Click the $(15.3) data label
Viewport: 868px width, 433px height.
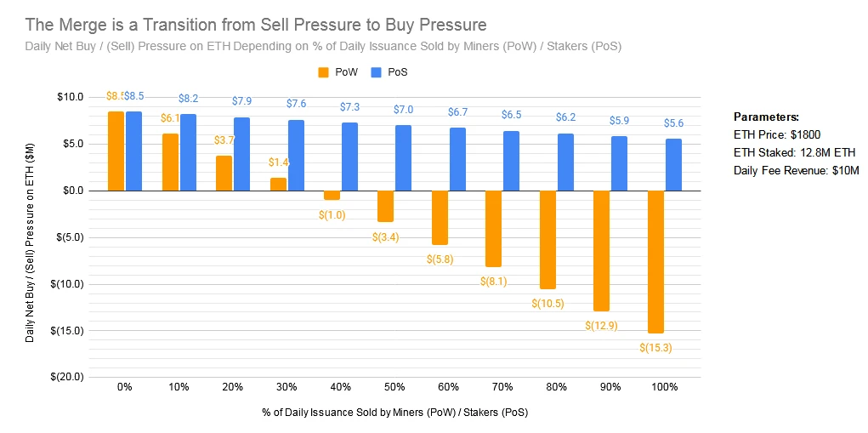click(x=655, y=348)
